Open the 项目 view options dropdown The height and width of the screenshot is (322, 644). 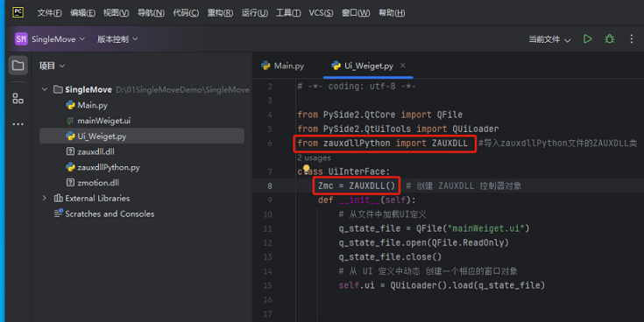click(x=53, y=66)
